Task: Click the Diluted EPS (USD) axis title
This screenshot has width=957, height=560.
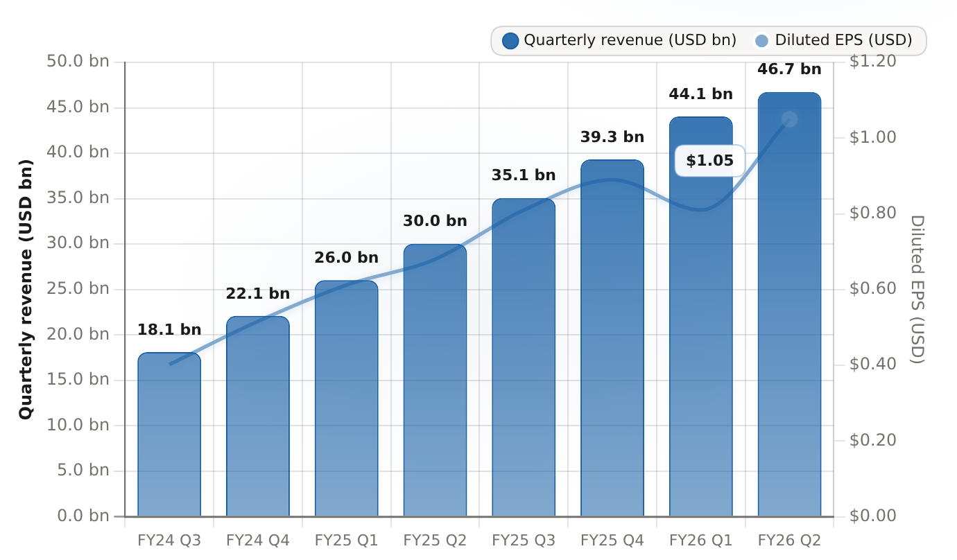Action: pyautogui.click(x=917, y=290)
